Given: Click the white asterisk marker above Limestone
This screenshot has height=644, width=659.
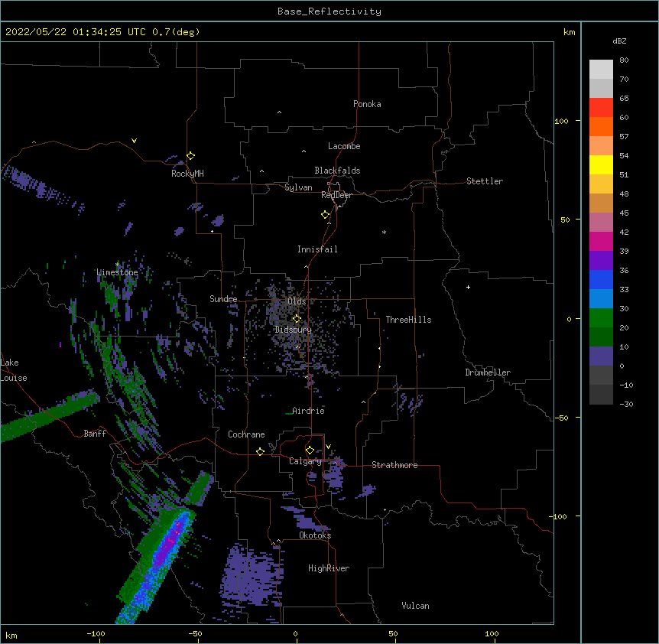Looking at the screenshot, I should pyautogui.click(x=118, y=265).
